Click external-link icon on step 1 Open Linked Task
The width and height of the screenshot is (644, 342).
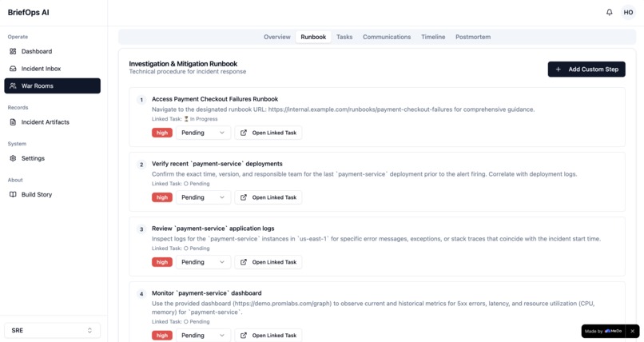pos(244,133)
